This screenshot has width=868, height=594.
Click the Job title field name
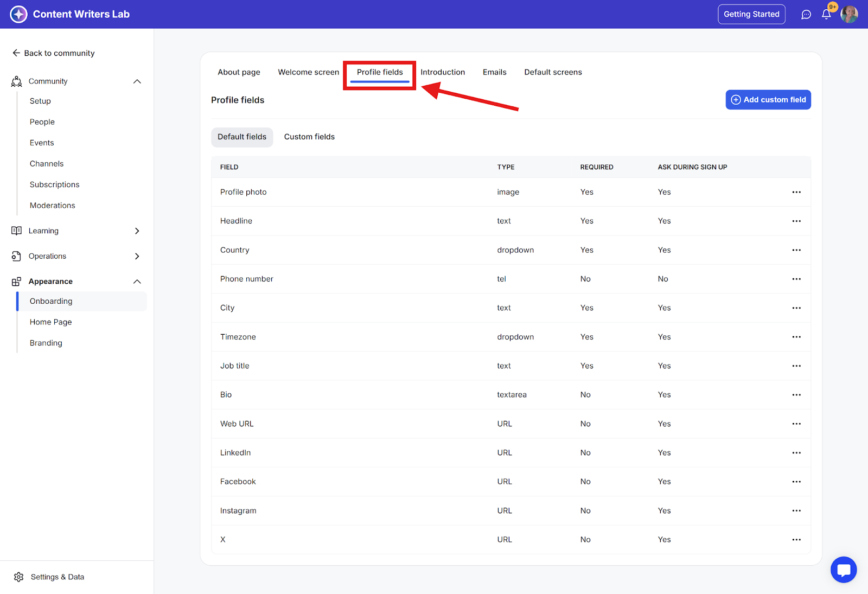[235, 366]
